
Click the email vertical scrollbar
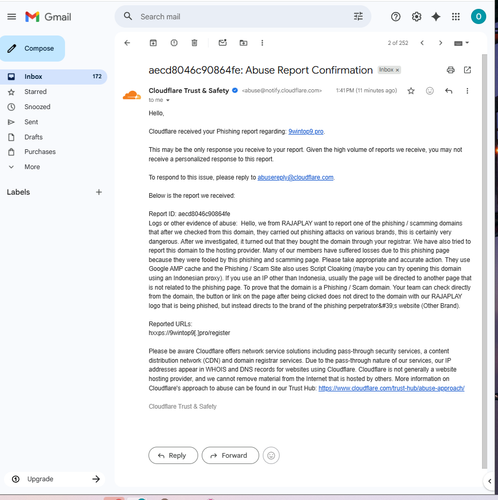[x=484, y=261]
